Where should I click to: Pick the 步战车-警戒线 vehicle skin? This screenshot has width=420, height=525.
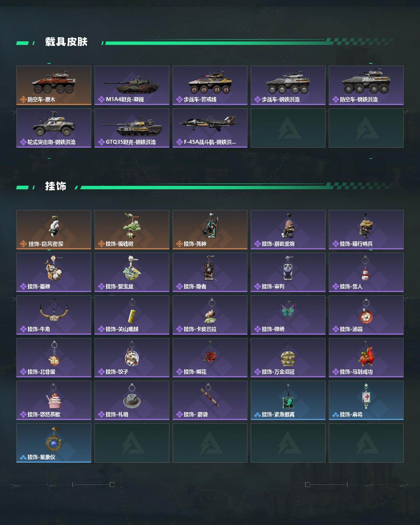coord(210,85)
